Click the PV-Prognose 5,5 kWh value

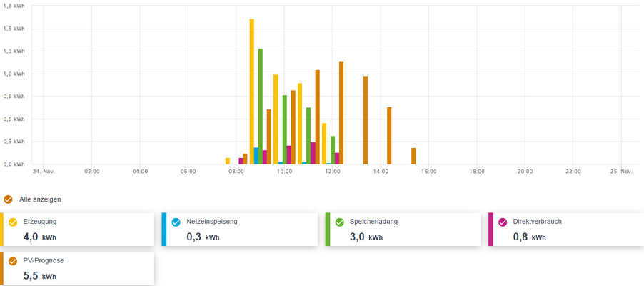(40, 276)
